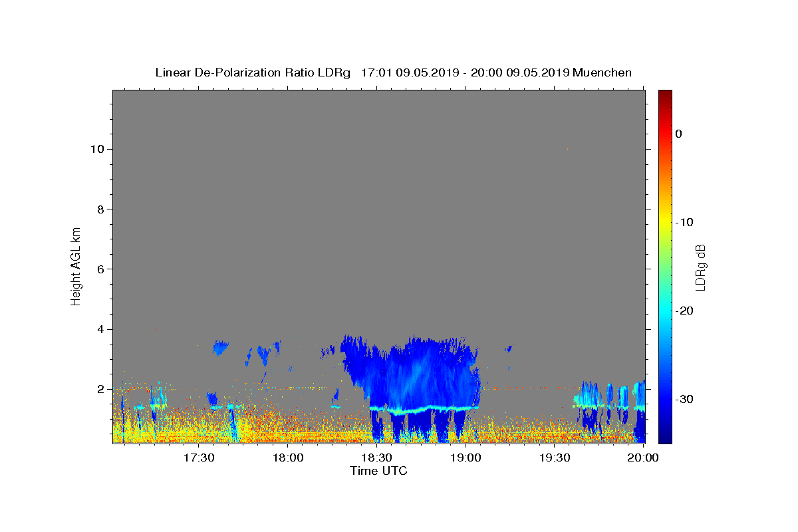Click the 18:30 time tick label
Screen dimensions: 798x532
pos(376,458)
